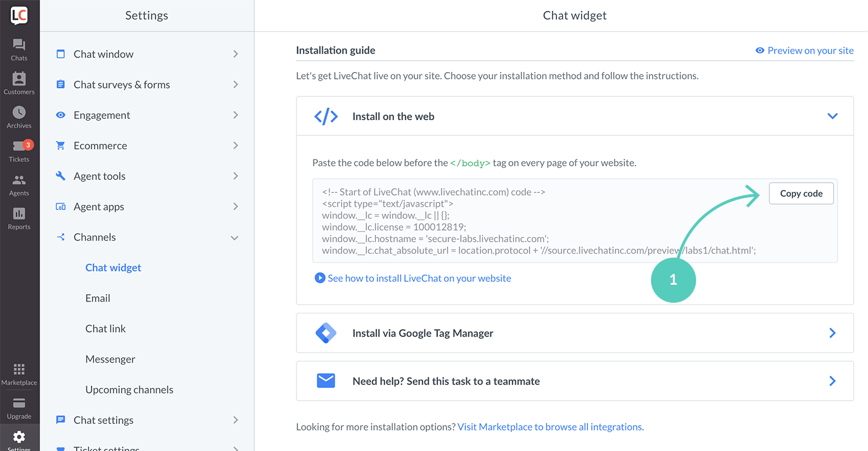This screenshot has height=451, width=868.
Task: Click the Settings gear icon
Action: click(19, 437)
